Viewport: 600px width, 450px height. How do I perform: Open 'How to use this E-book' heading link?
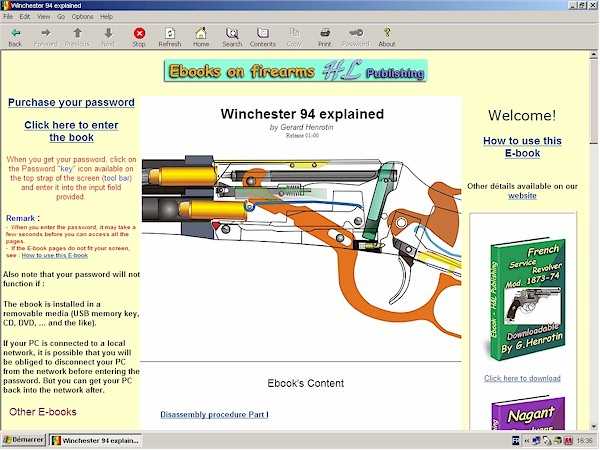tap(522, 147)
